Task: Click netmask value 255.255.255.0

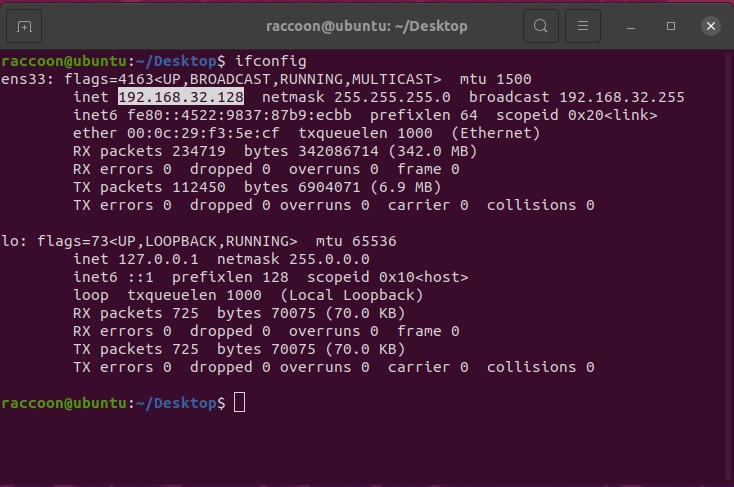Action: [392, 97]
